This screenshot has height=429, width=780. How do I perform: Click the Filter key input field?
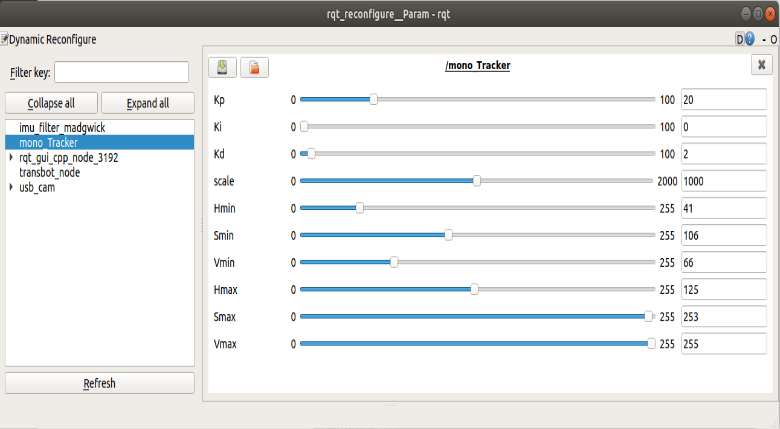pos(121,72)
